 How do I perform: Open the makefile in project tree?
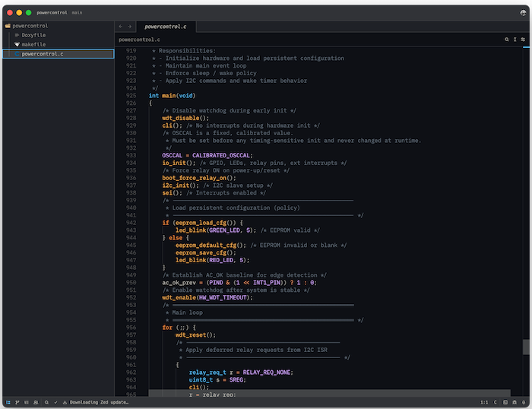33,44
